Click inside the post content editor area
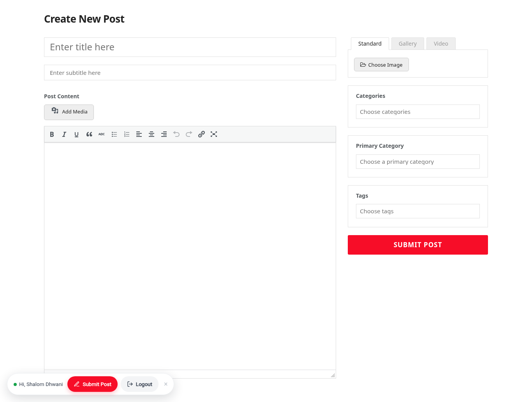 190,256
